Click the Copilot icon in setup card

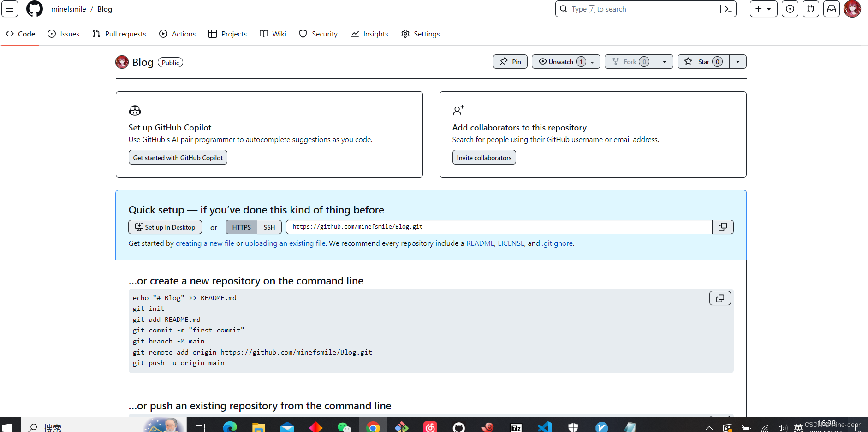(135, 110)
